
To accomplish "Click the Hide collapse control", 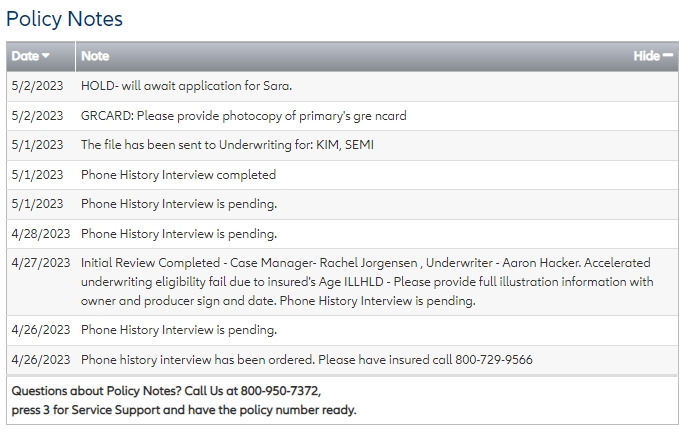I will coord(646,57).
